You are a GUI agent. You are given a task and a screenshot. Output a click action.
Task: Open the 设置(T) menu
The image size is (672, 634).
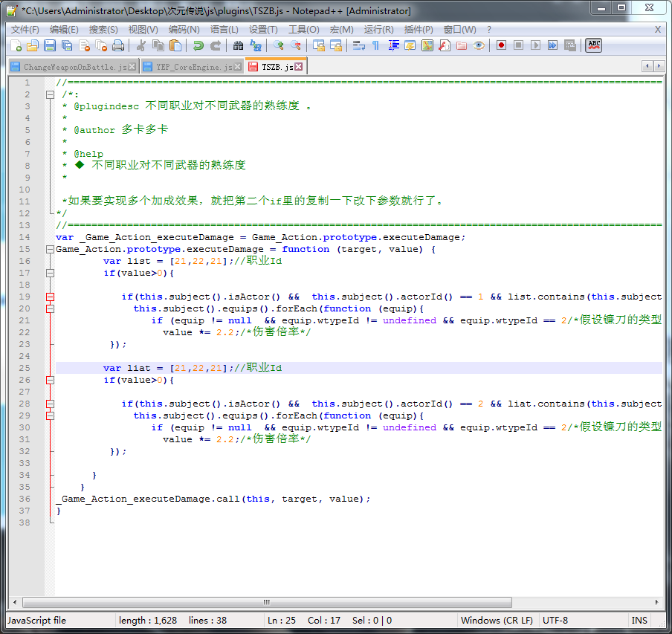263,30
